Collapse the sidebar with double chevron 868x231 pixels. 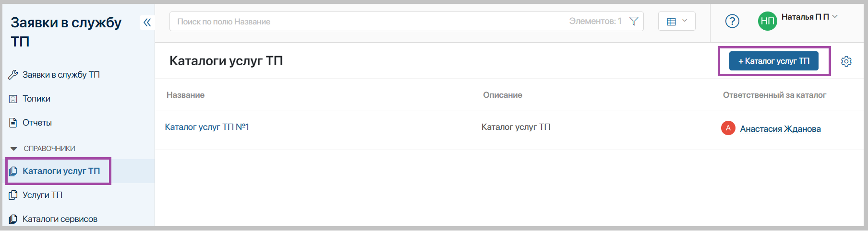pos(147,22)
